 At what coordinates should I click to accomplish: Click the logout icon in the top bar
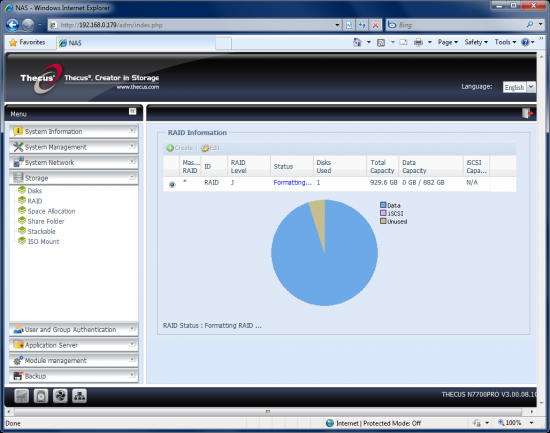click(x=527, y=113)
